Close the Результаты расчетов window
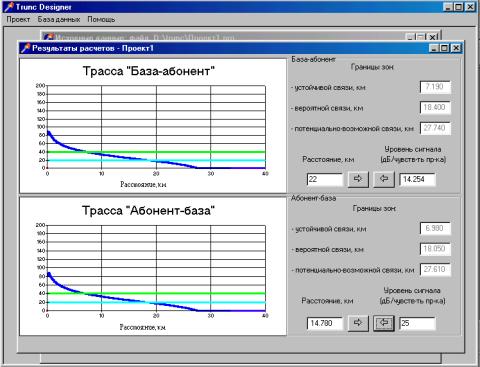480x367 pixels. [456, 48]
